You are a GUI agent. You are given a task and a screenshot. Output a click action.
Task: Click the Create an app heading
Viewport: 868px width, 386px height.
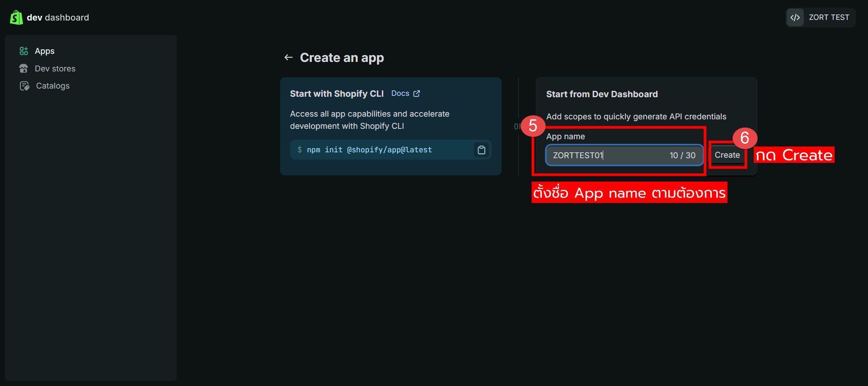click(342, 58)
